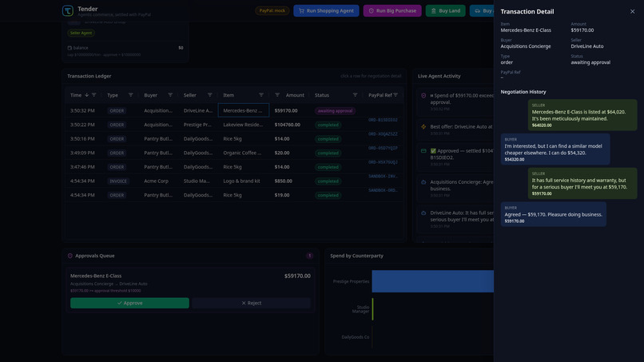Image resolution: width=644 pixels, height=362 pixels.
Task: Open PayPal ref in 3:50:16 PM row
Action: (x=383, y=134)
